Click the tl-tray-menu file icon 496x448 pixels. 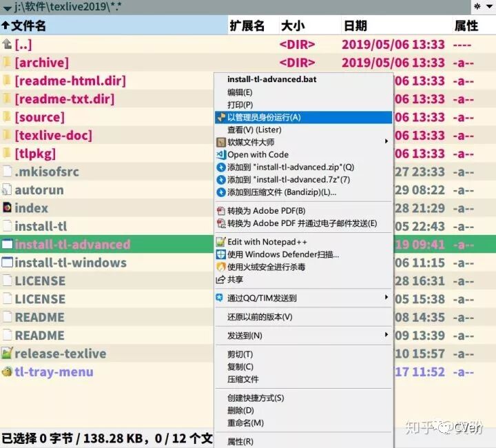click(x=7, y=371)
